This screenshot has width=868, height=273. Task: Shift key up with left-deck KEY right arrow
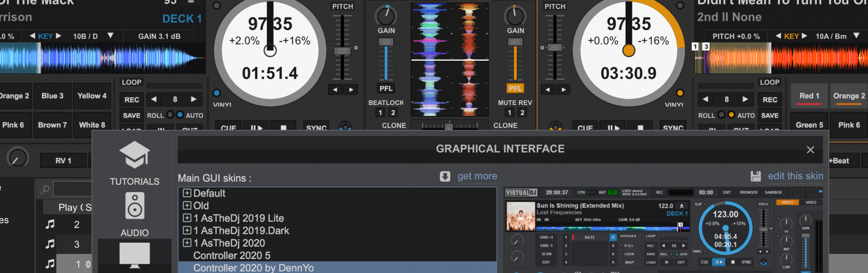pos(58,36)
